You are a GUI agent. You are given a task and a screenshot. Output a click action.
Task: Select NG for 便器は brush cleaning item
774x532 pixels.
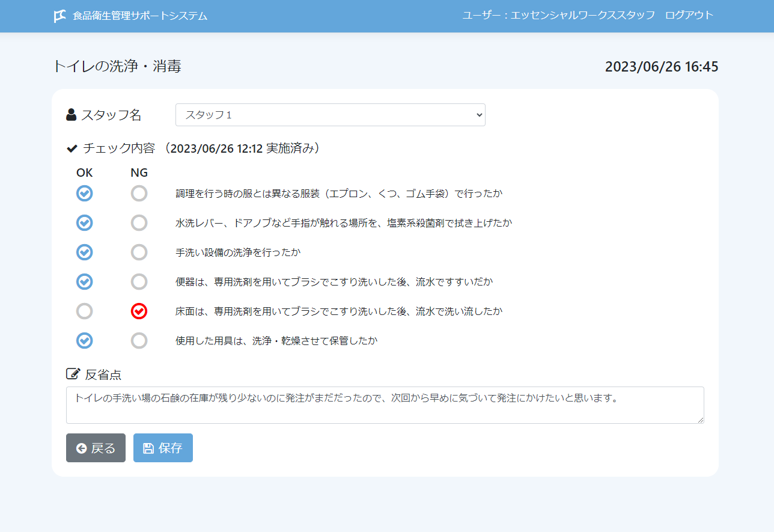(139, 282)
